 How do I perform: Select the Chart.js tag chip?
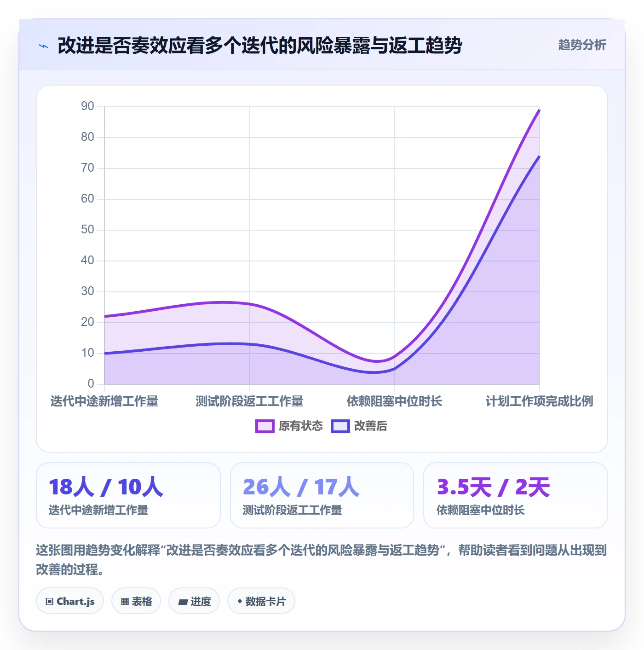[x=70, y=601]
